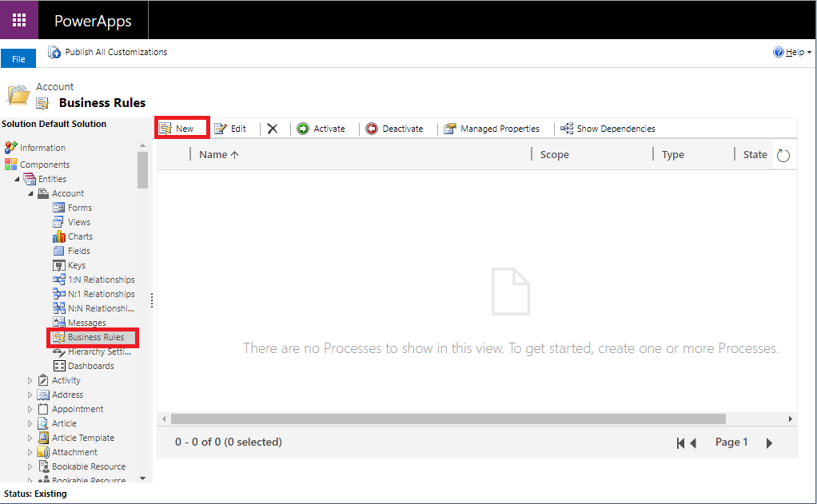Sort by the Type column header
Image resolution: width=817 pixels, height=504 pixels.
[672, 155]
